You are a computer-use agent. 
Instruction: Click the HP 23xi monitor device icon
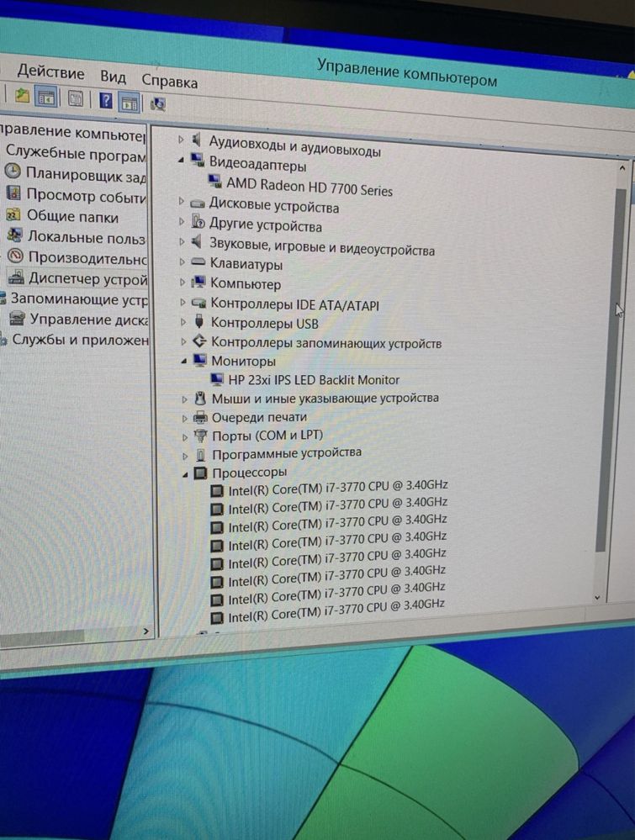point(217,378)
